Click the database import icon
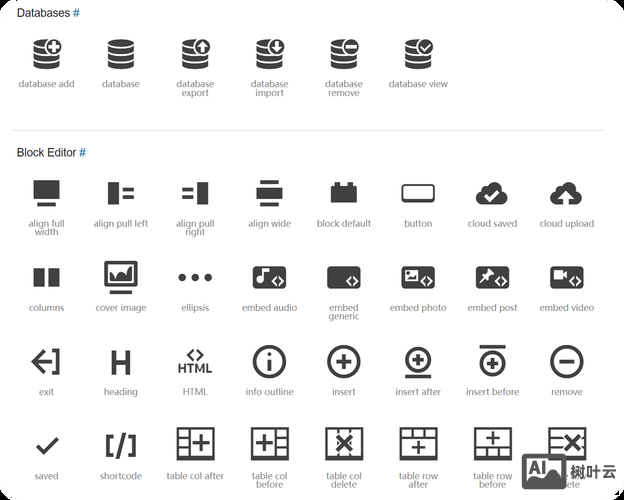Screen dimensions: 624x500 point(269,54)
